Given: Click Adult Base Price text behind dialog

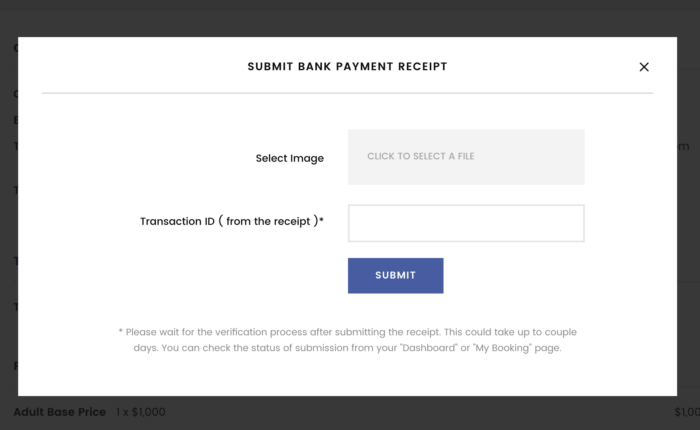Looking at the screenshot, I should pyautogui.click(x=59, y=412).
